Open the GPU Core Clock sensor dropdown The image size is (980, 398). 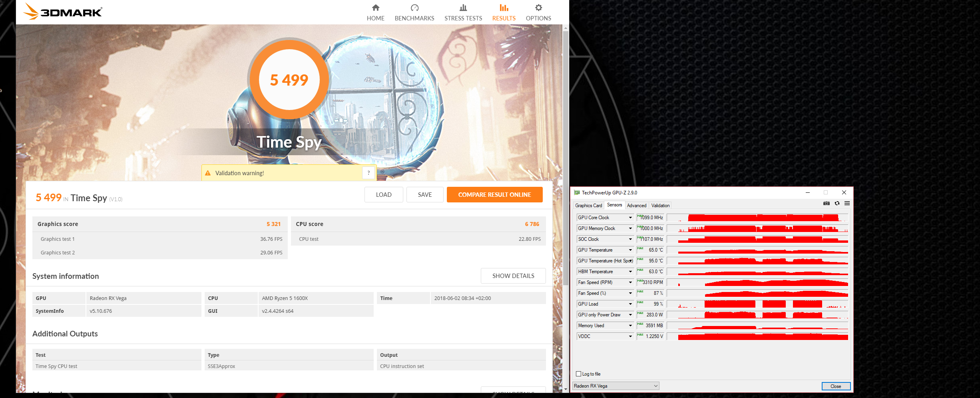pos(630,218)
